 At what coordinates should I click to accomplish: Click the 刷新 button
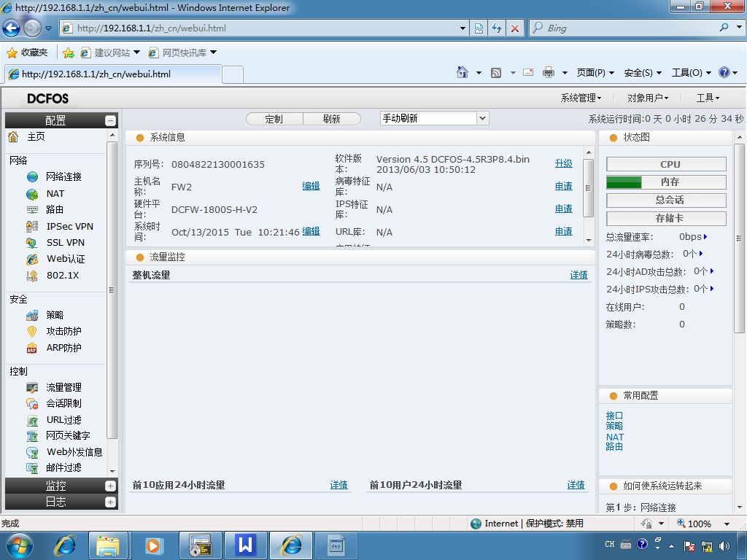point(332,119)
